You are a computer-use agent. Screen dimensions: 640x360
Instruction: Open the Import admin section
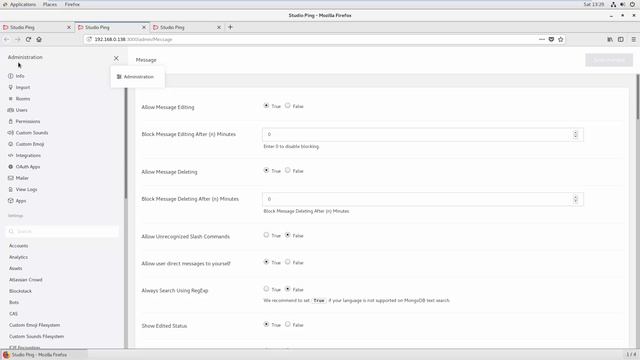pyautogui.click(x=19, y=87)
